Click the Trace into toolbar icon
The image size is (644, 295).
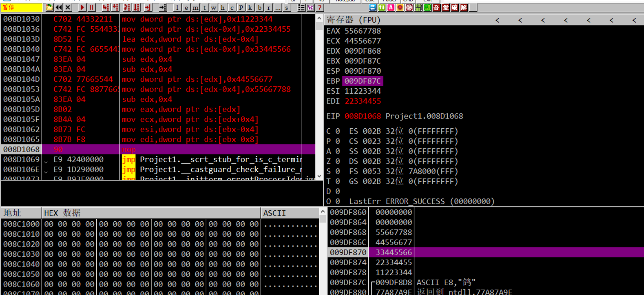coord(127,7)
